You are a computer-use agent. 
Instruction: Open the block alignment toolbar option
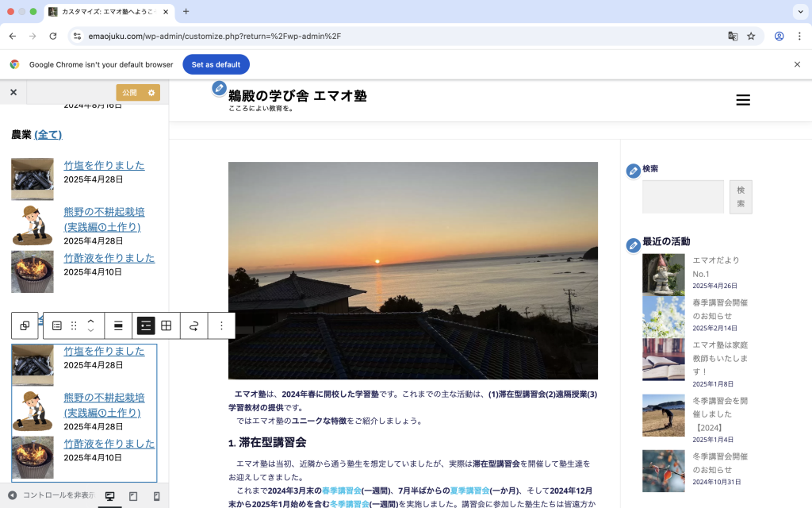(x=118, y=325)
